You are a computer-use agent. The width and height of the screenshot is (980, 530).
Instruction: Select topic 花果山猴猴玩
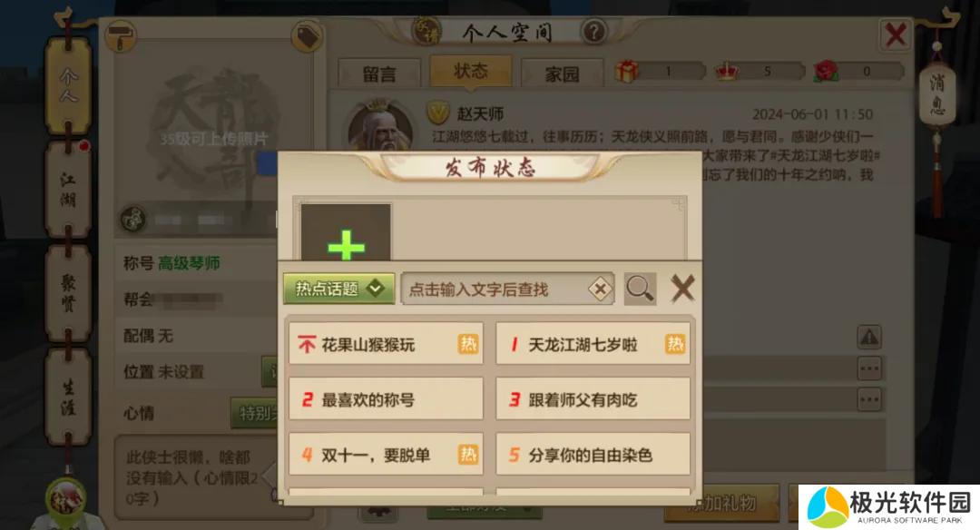coord(386,344)
